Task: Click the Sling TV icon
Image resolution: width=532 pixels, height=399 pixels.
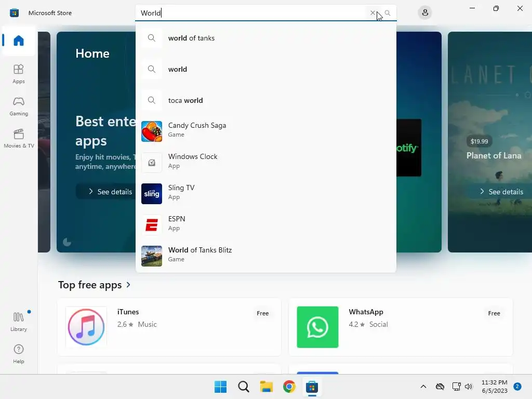Action: point(152,194)
